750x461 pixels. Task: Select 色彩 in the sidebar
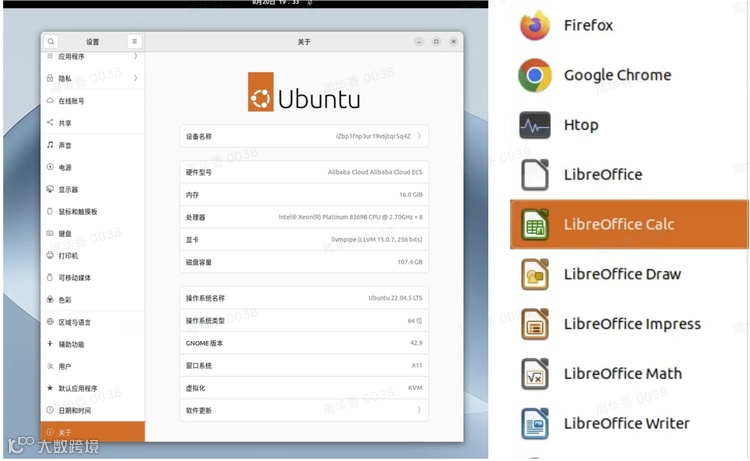pos(92,299)
